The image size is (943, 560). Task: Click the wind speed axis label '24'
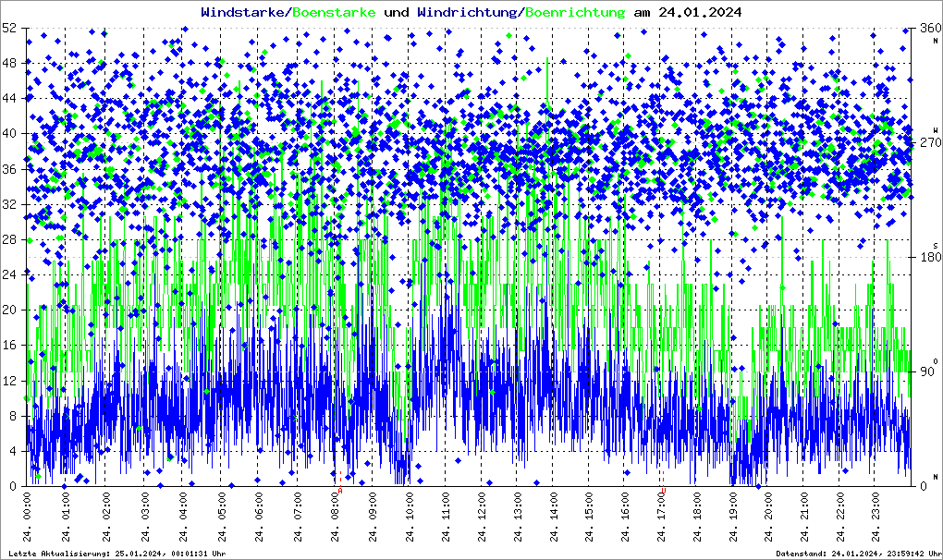click(9, 274)
